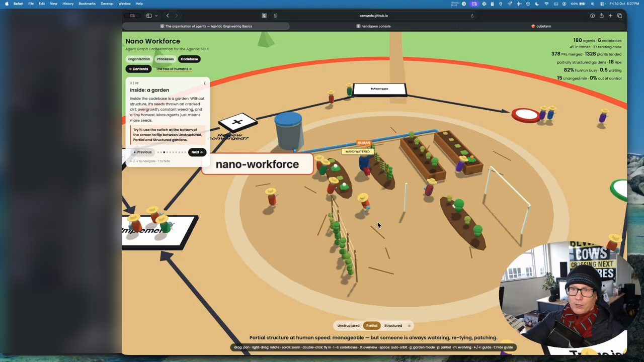The image size is (644, 362).
Task: Go back to Contents
Action: coord(138,69)
